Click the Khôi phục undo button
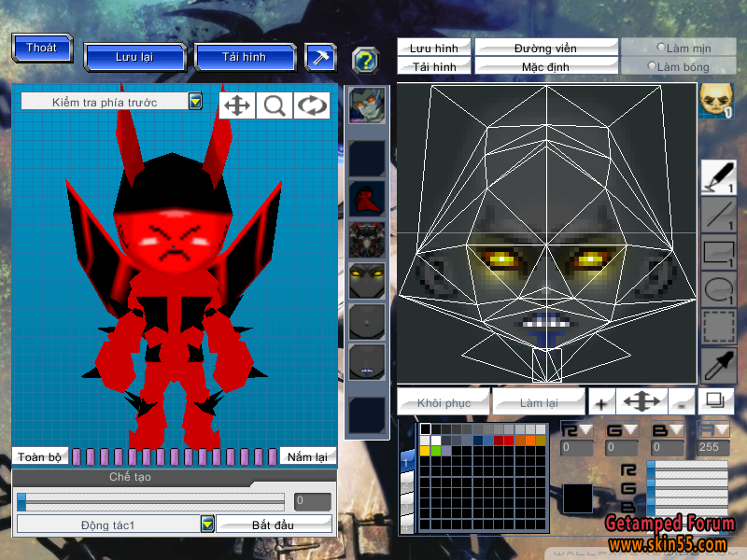The image size is (747, 560). tap(444, 402)
